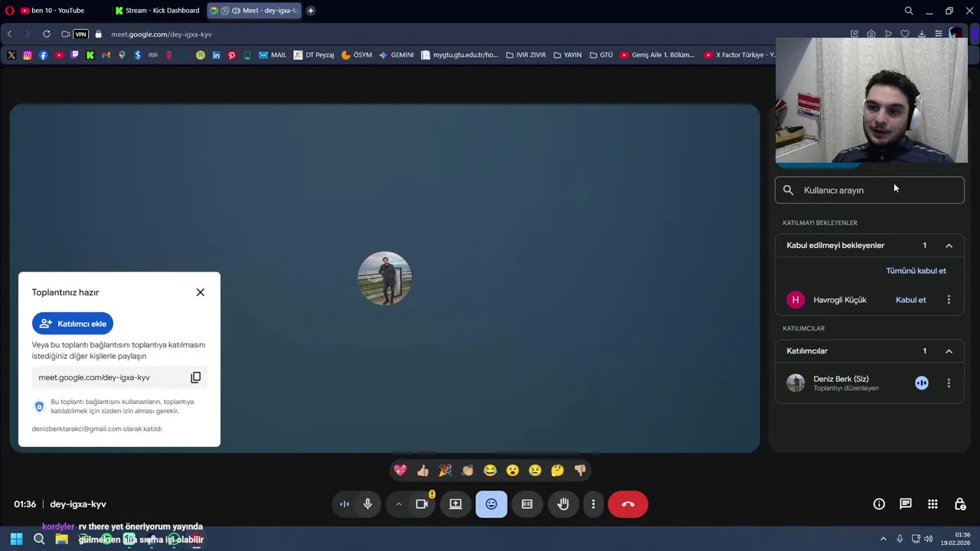
Task: Select the meet.google.com/dey-igxa-kyv link text
Action: 94,377
